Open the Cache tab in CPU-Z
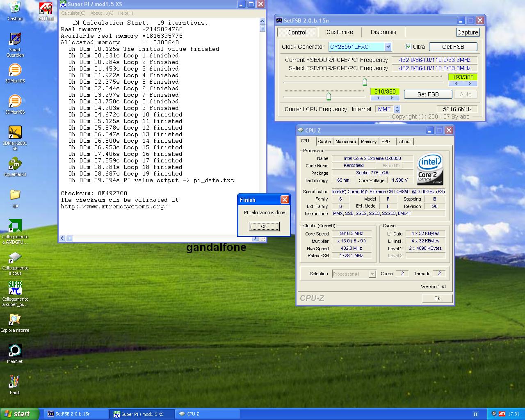This screenshot has height=420, width=525. (324, 142)
